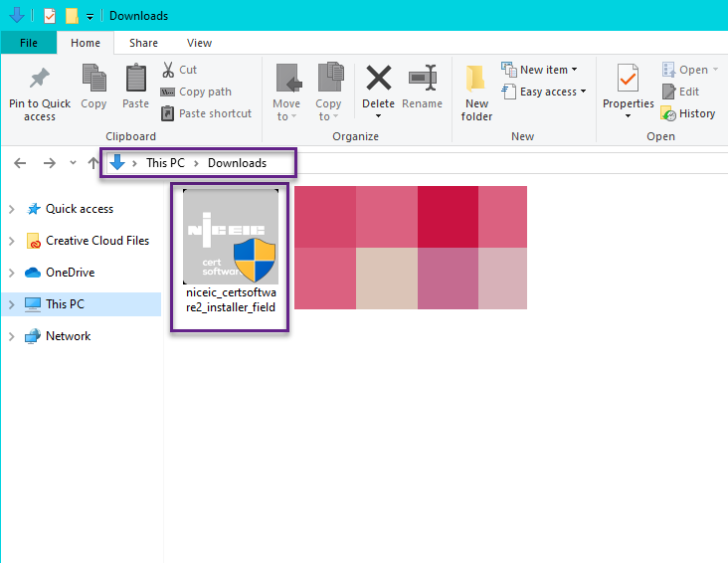The height and width of the screenshot is (563, 728).
Task: Click the Copy icon in Clipboard group
Action: point(93,79)
